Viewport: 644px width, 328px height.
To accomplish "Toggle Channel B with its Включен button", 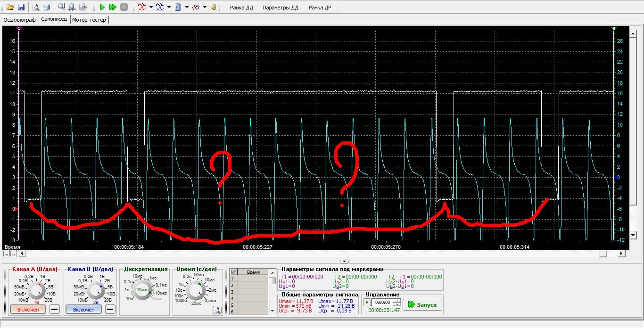I will pos(83,309).
